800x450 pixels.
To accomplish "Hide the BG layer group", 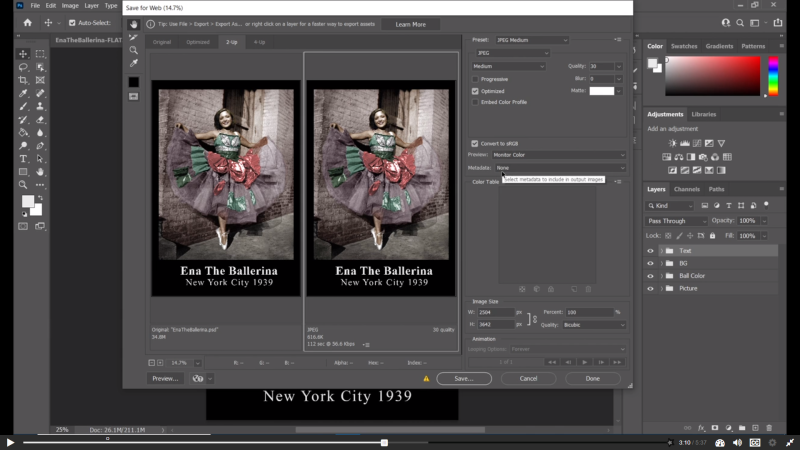I will pos(650,263).
